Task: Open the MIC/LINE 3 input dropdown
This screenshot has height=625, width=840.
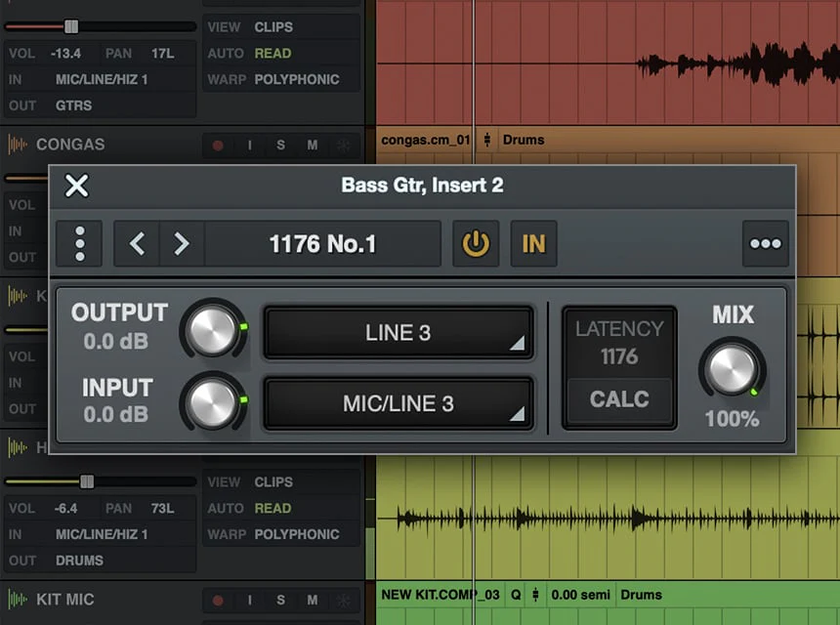Action: tap(399, 403)
